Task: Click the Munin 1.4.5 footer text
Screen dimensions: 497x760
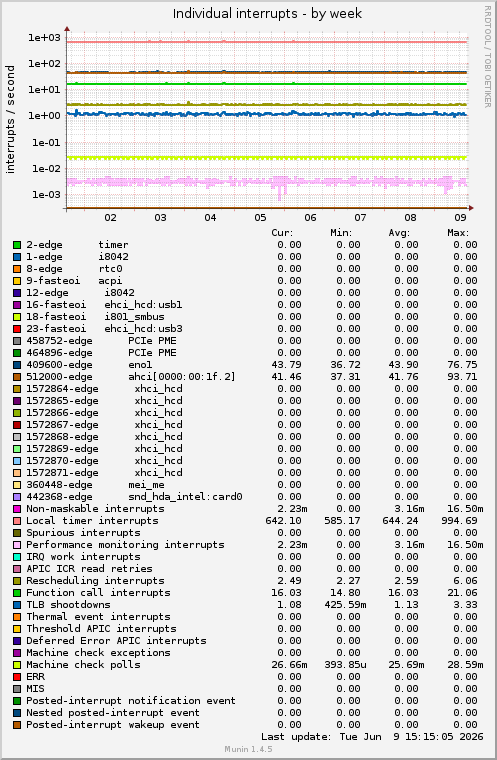Action: tap(248, 749)
